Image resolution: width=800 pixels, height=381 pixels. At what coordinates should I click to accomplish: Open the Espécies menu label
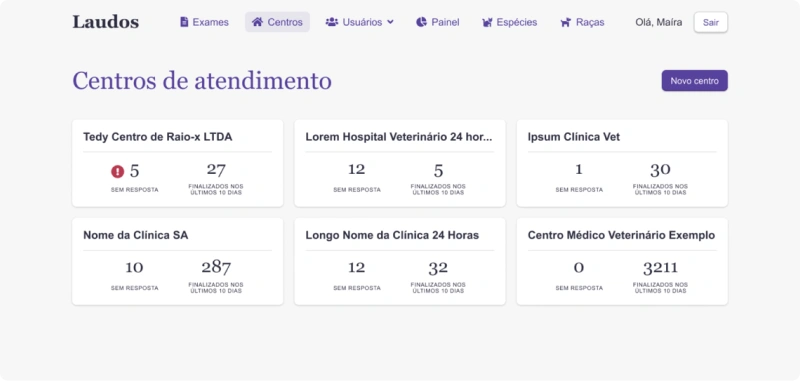coord(517,22)
